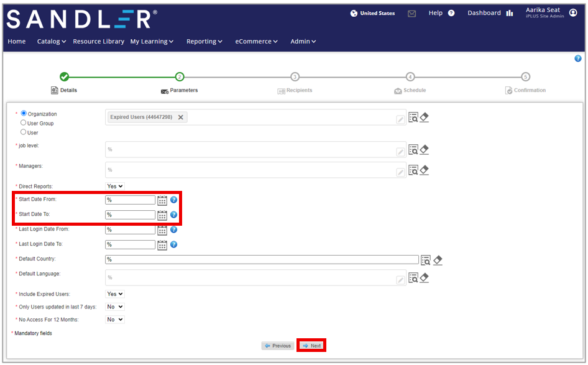The width and height of the screenshot is (588, 365).
Task: Clear Managers field with eraser icon
Action: 424,170
